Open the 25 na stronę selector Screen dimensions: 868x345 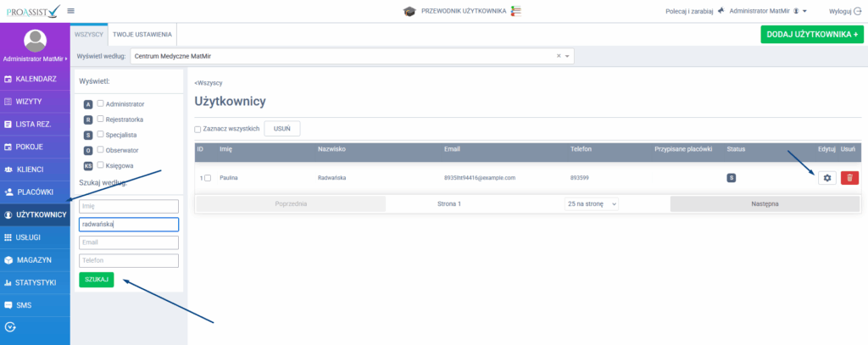coord(591,204)
